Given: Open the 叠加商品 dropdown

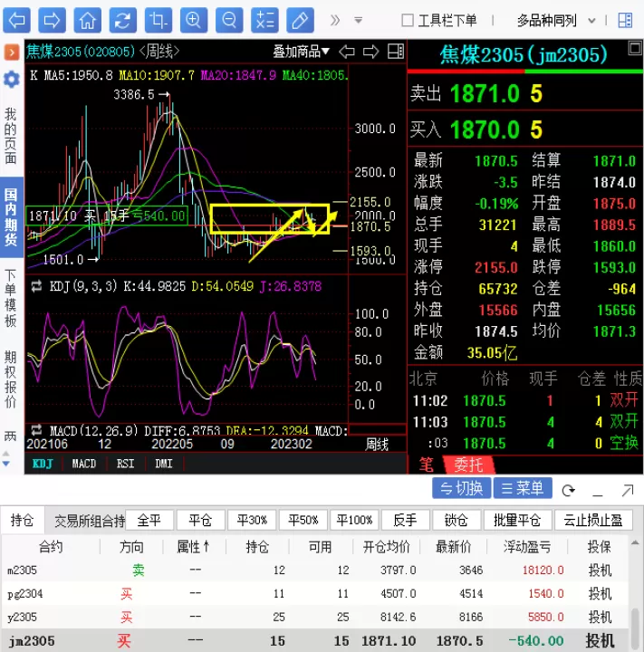Looking at the screenshot, I should (302, 52).
